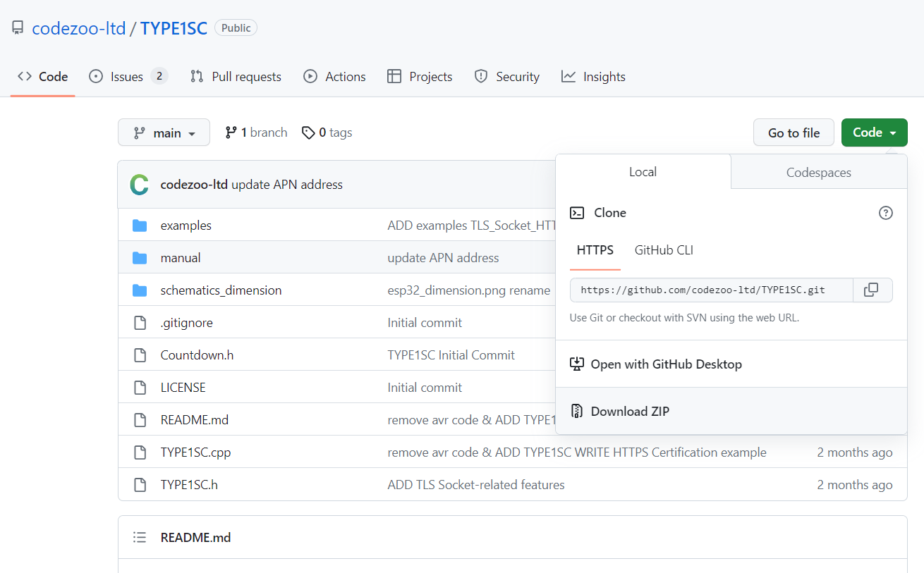Click the codezoo-ltd avatar icon

(x=140, y=185)
